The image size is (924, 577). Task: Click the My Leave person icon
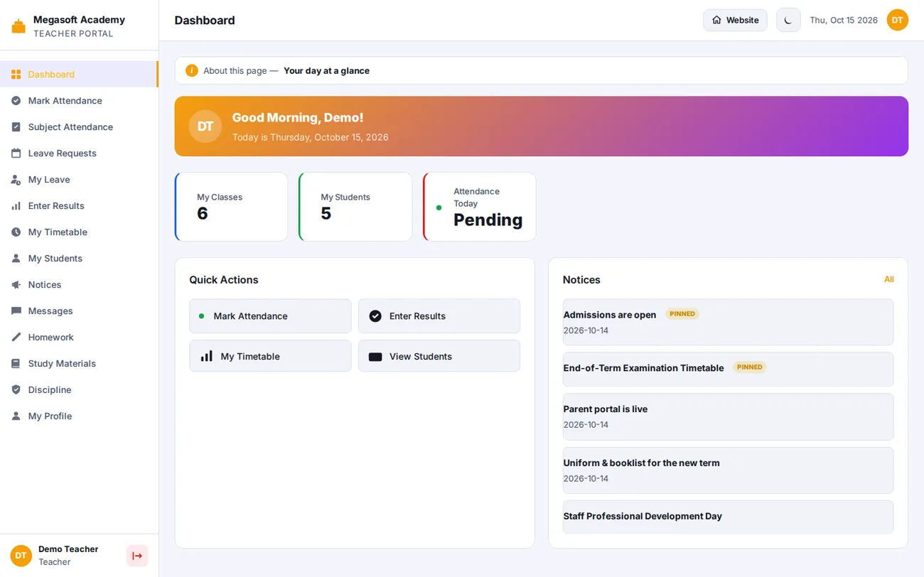(16, 180)
